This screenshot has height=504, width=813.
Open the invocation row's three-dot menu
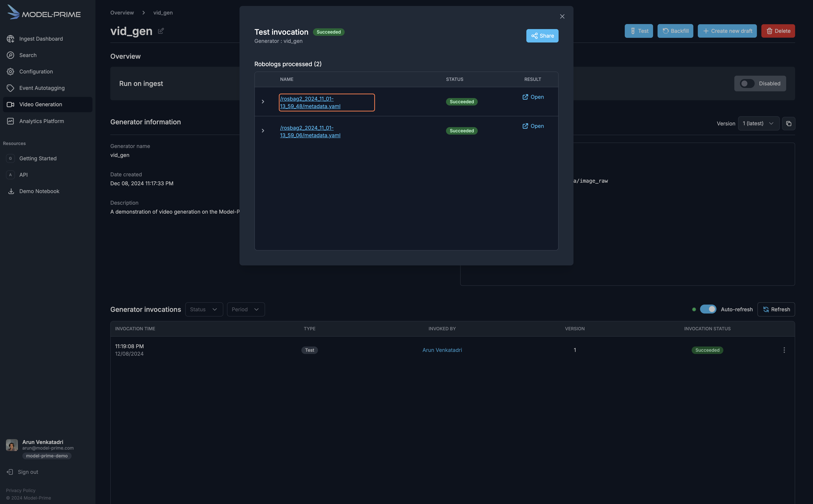click(784, 350)
